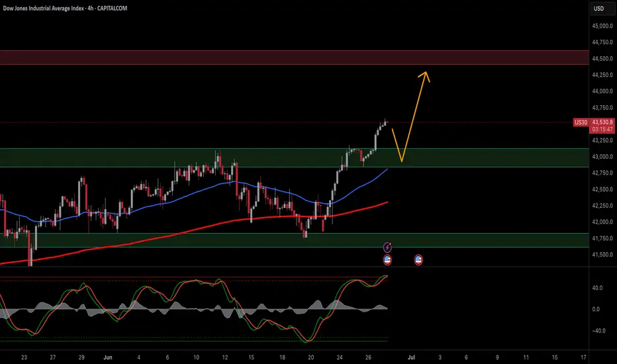Click the 42,000.0 price axis label
617x364 pixels.
[x=602, y=222]
